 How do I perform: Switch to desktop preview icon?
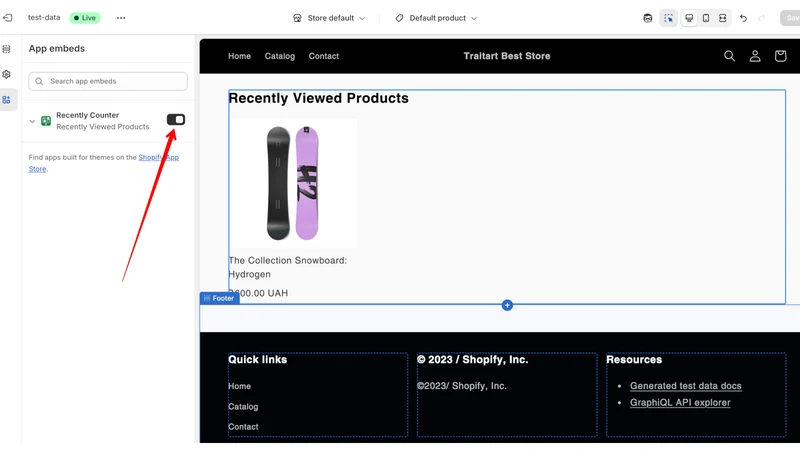tap(689, 18)
